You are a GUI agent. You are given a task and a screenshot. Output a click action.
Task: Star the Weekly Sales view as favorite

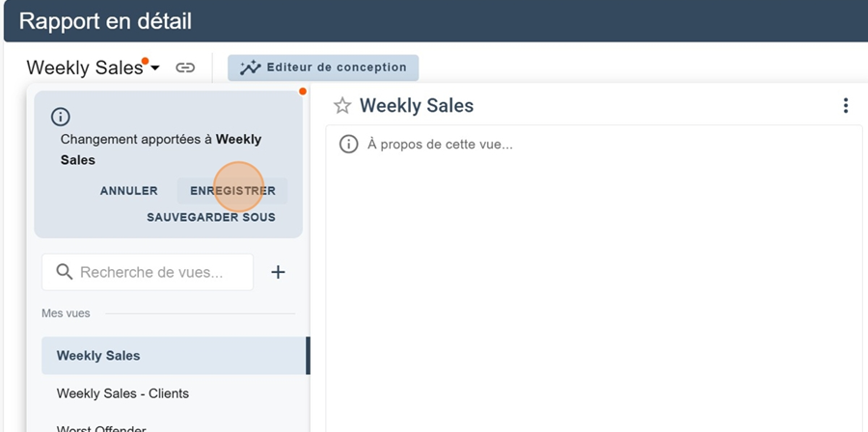[x=341, y=106]
